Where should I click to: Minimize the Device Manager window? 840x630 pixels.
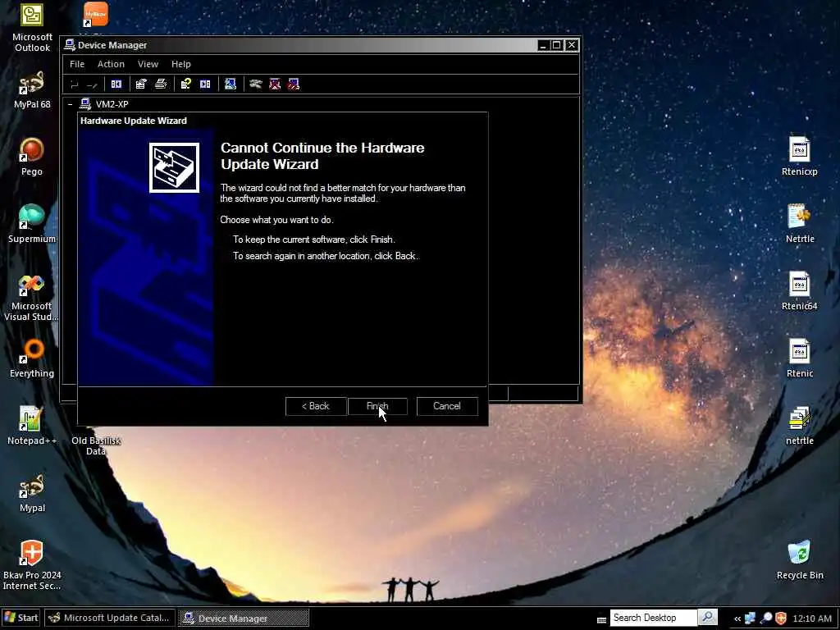point(543,46)
